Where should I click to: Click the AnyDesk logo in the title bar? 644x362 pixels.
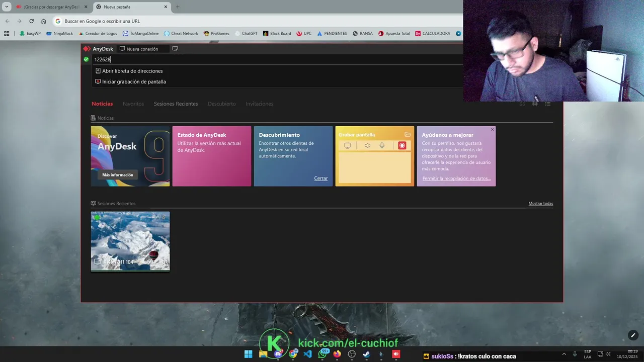[x=87, y=49]
